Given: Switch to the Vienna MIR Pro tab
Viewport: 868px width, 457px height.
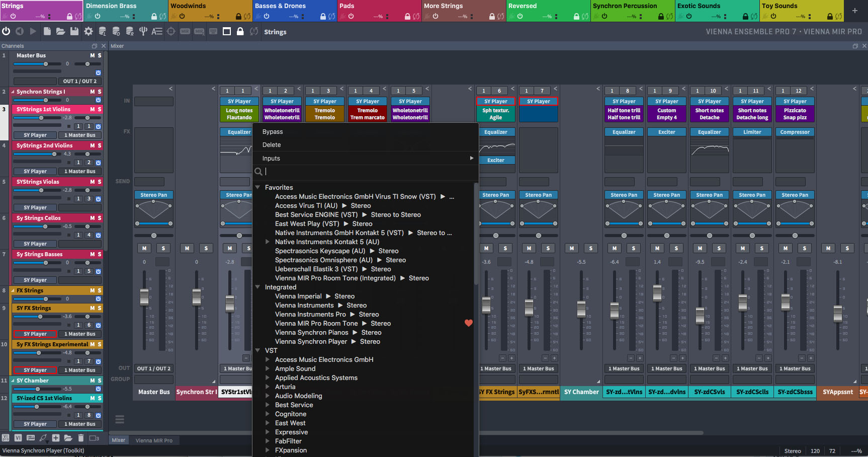Looking at the screenshot, I should 154,440.
